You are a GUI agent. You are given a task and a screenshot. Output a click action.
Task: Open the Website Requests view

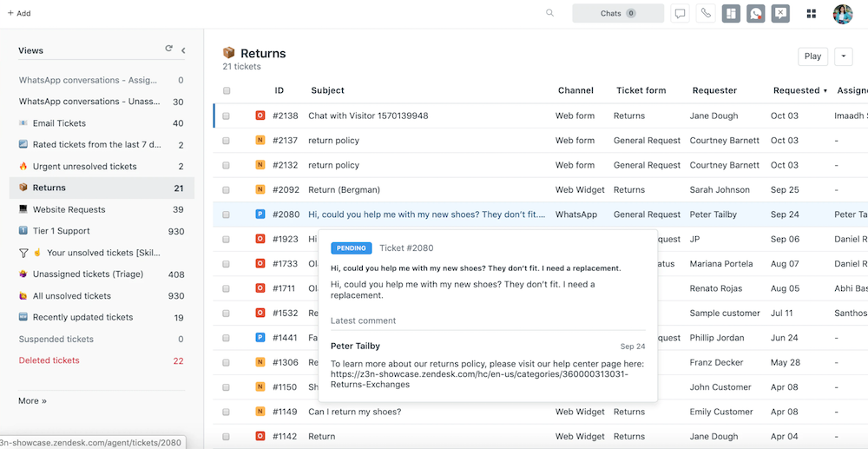pos(102,209)
